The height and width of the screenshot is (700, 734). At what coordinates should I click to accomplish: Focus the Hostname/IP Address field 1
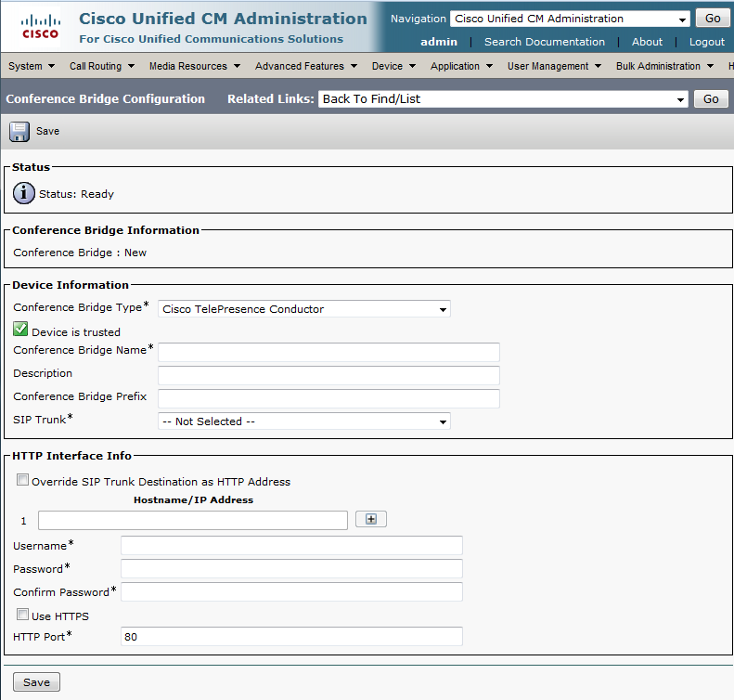pos(193,521)
